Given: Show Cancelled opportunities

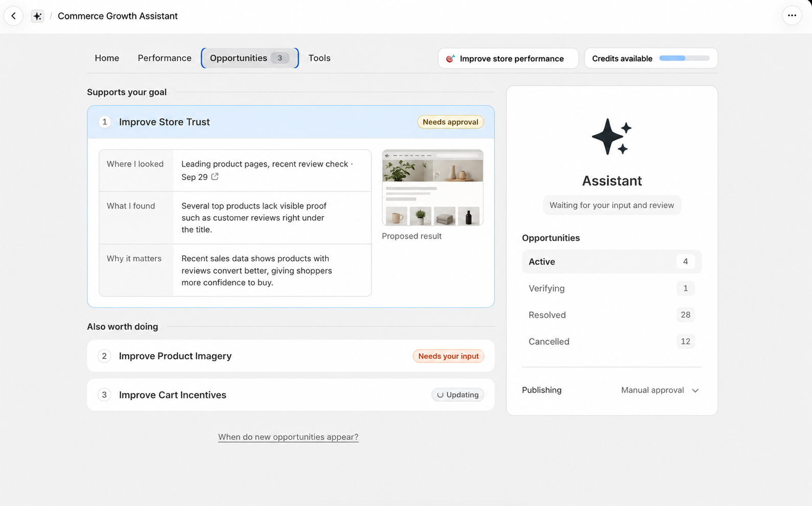Looking at the screenshot, I should click(x=612, y=341).
